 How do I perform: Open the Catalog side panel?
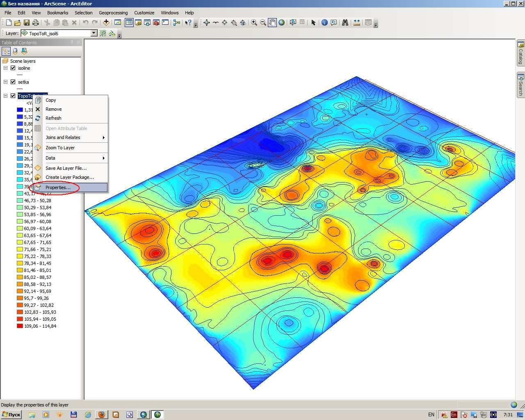coord(520,53)
